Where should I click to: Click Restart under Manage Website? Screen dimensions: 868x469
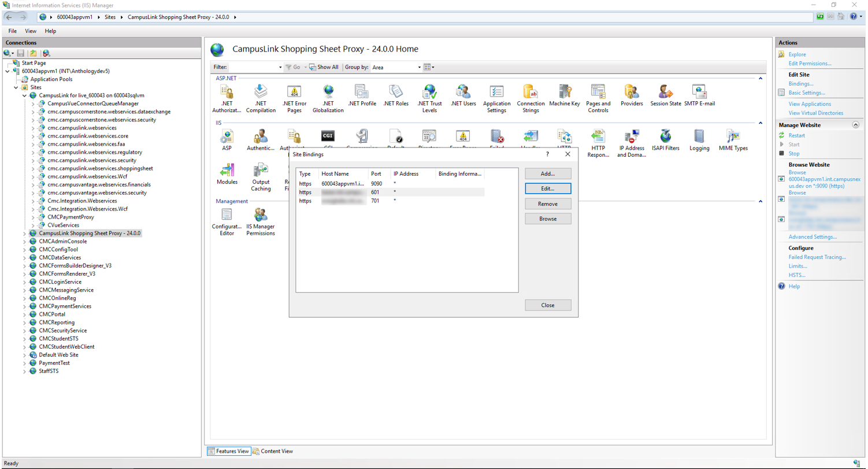coord(796,135)
